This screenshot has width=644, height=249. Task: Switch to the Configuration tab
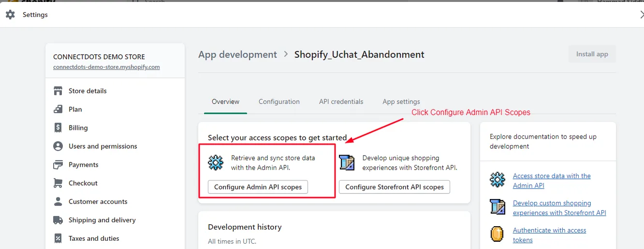point(279,102)
